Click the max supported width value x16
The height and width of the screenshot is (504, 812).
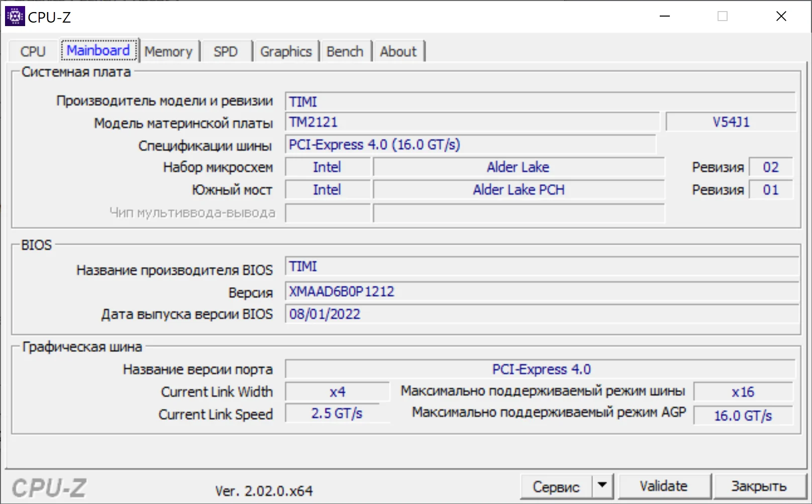[x=743, y=392]
